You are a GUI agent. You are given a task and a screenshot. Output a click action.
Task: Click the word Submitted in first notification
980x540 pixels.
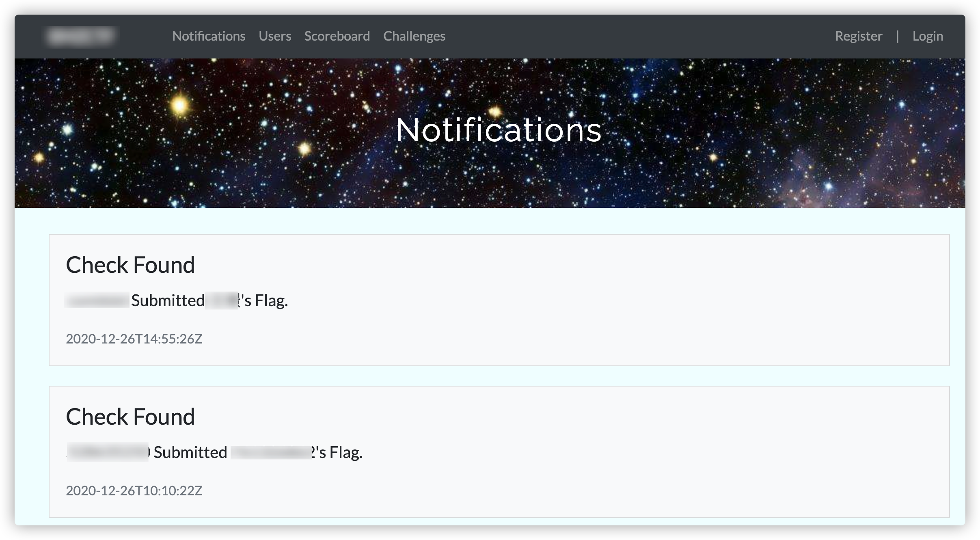pyautogui.click(x=168, y=301)
